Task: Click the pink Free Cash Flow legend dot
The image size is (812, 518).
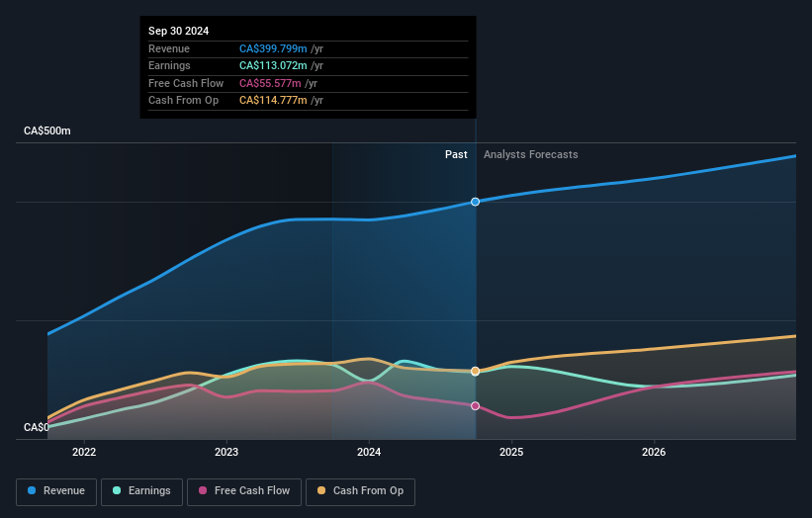Action: coord(203,490)
